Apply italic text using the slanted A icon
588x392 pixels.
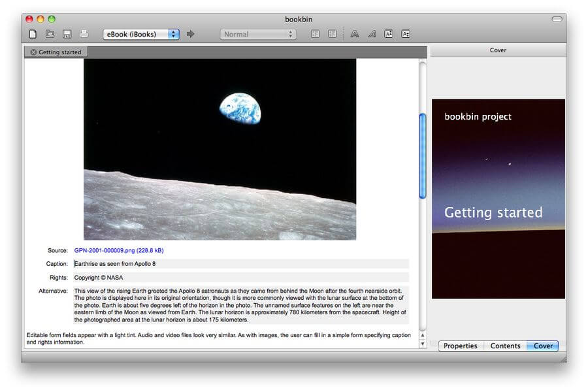(372, 34)
